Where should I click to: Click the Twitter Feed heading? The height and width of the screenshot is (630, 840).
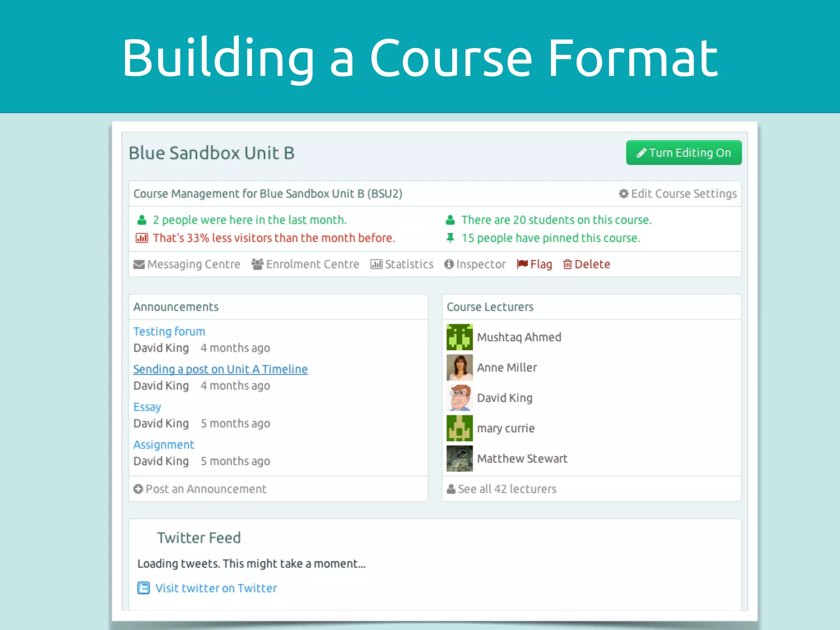pos(199,538)
